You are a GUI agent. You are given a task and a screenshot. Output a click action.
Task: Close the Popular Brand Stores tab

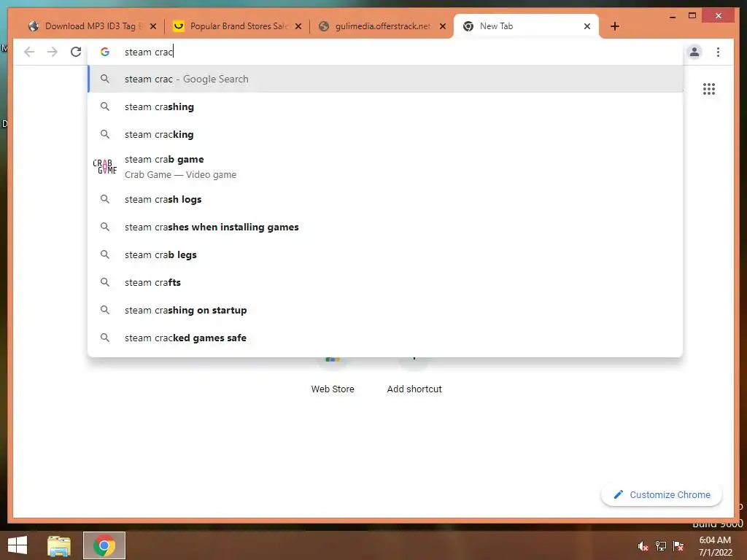click(x=298, y=26)
